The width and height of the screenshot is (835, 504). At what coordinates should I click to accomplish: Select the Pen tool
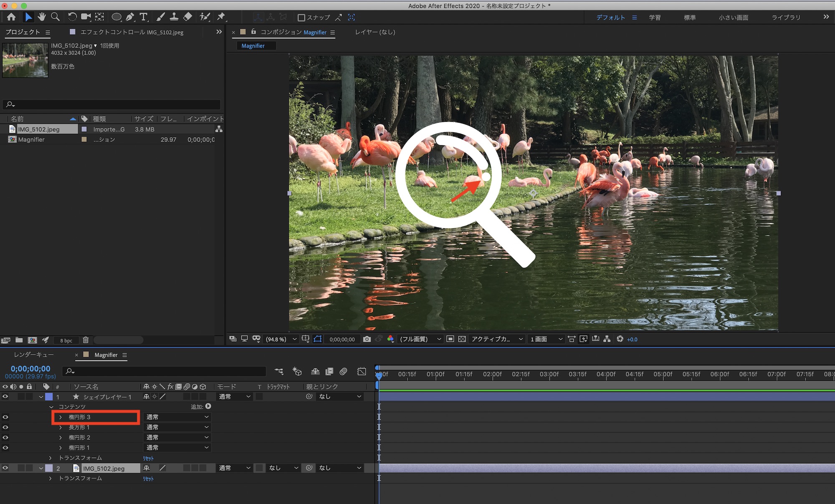pyautogui.click(x=130, y=17)
